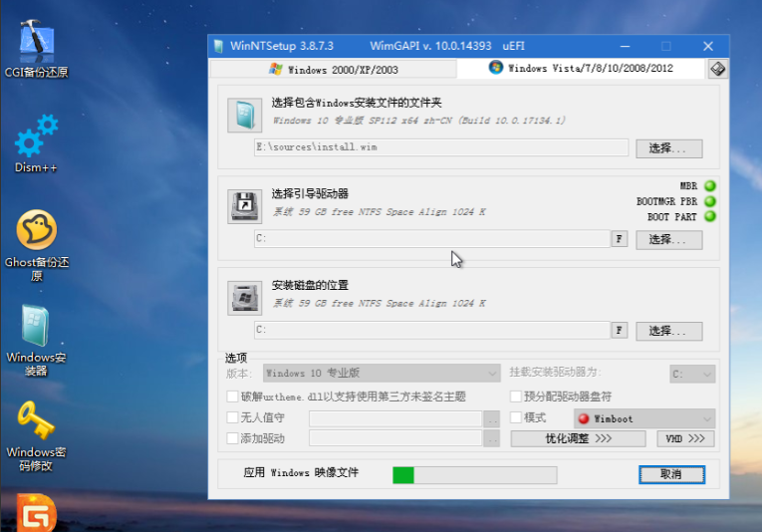Click the 添加驱动 folder path field

tap(395, 438)
